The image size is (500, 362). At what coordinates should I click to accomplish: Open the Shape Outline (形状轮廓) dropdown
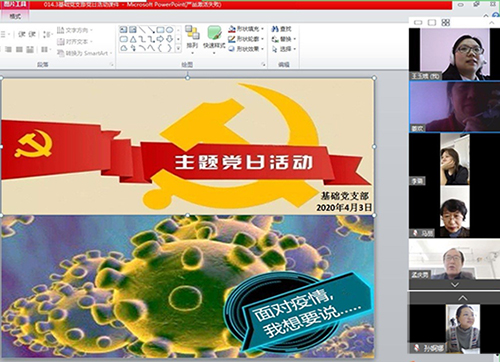pyautogui.click(x=247, y=39)
